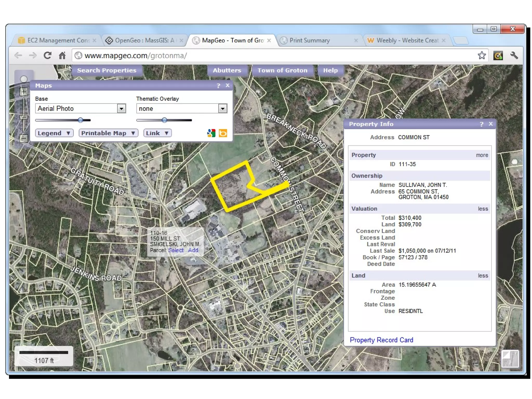Adjust the Thematic Overlay opacity slider handle

click(164, 120)
